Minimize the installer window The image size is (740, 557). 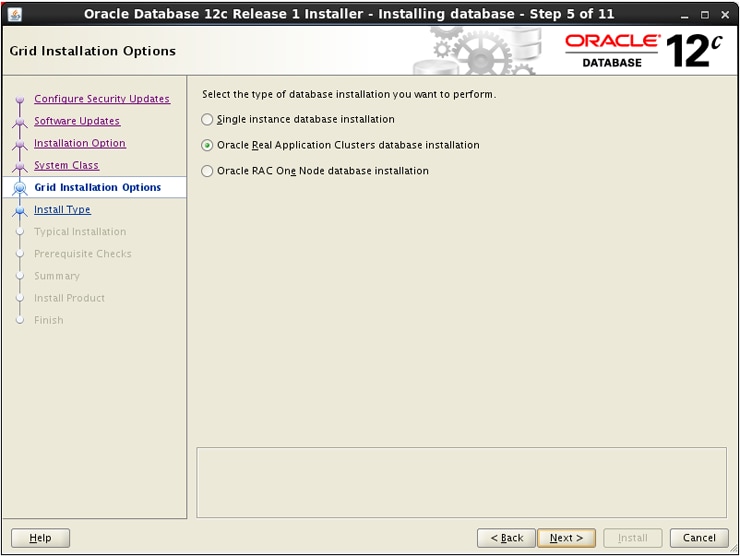(684, 15)
